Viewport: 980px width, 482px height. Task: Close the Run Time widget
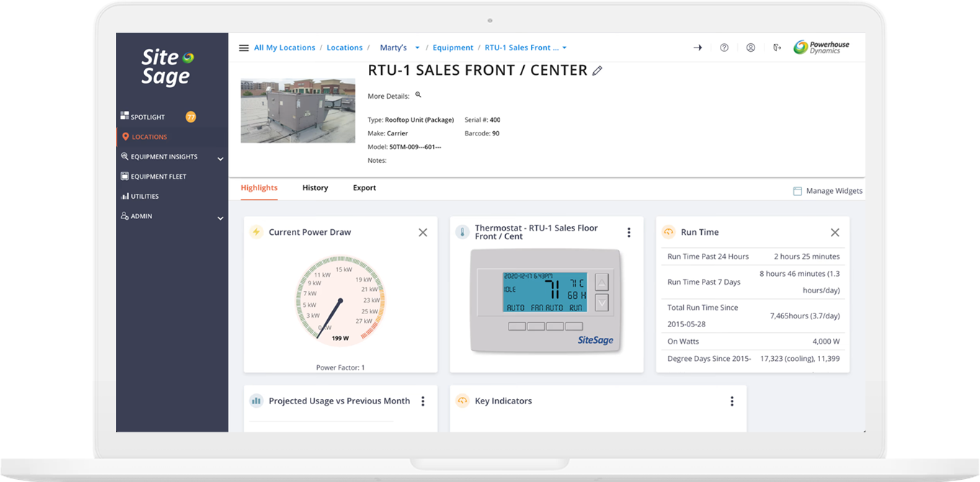(x=834, y=232)
